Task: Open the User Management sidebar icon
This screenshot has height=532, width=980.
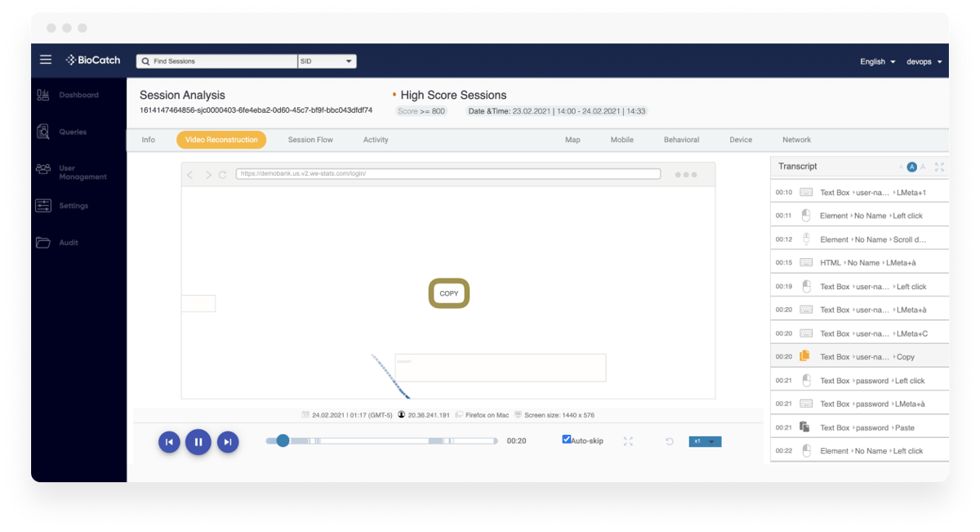Action: pyautogui.click(x=43, y=169)
